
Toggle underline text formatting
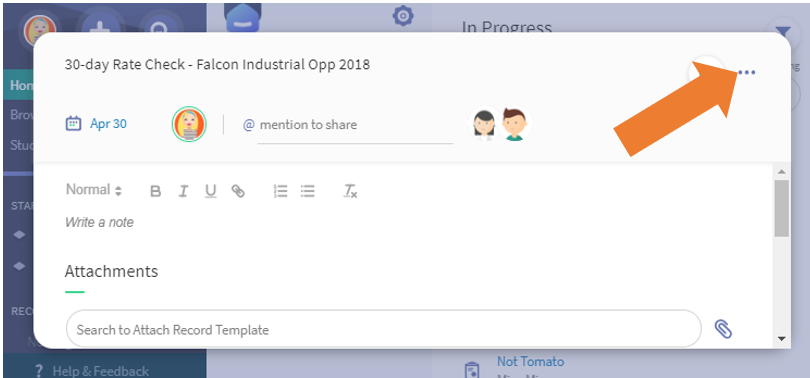pyautogui.click(x=210, y=192)
